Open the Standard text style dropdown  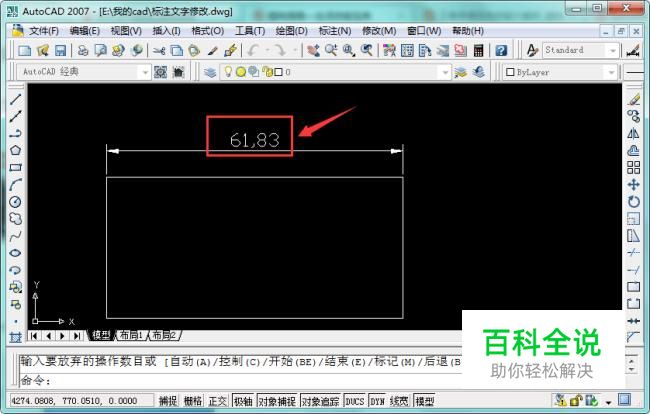tap(613, 51)
